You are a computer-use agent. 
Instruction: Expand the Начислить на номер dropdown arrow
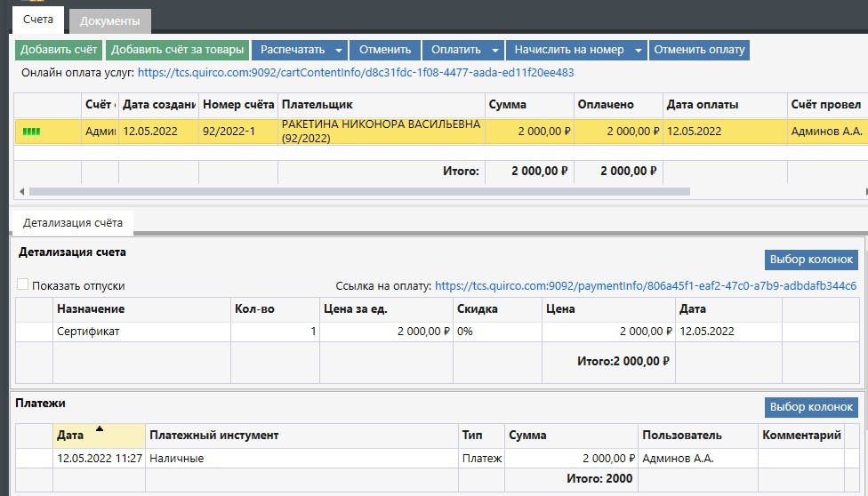click(x=639, y=50)
